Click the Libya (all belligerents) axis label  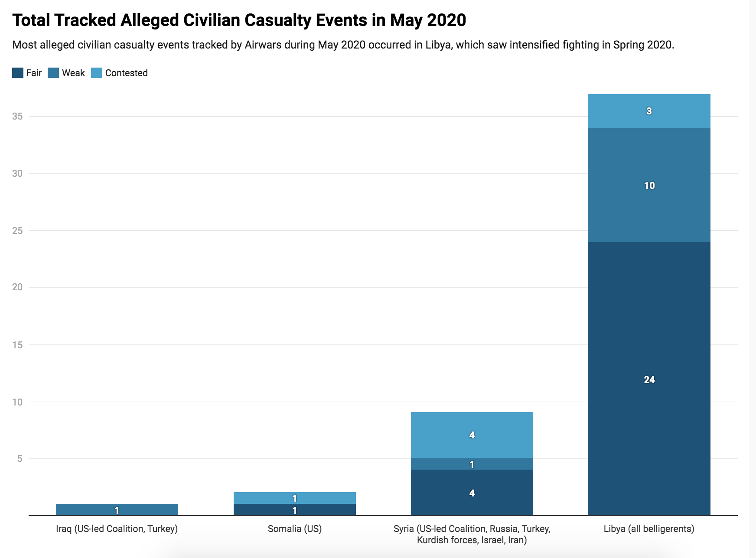coord(649,529)
